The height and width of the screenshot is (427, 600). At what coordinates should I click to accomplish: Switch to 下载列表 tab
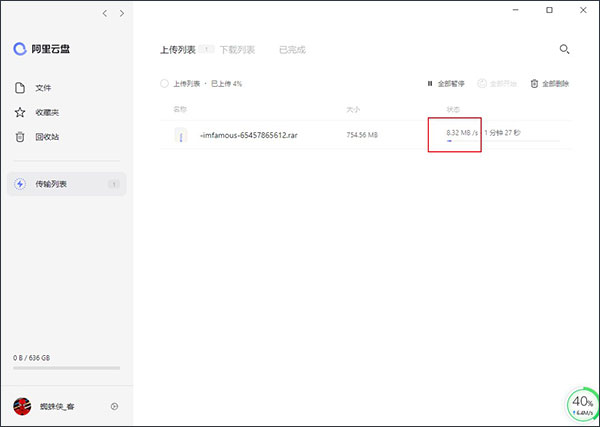[237, 50]
